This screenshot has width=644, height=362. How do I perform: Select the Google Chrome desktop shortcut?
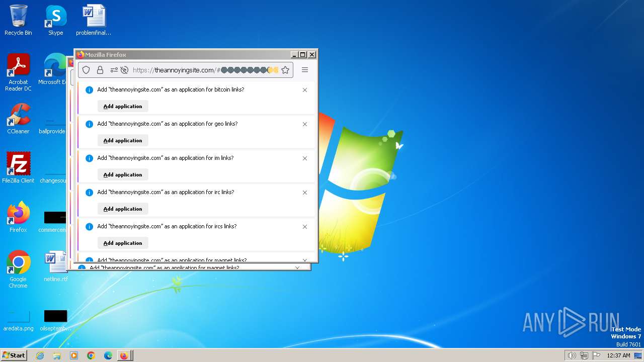tap(18, 269)
